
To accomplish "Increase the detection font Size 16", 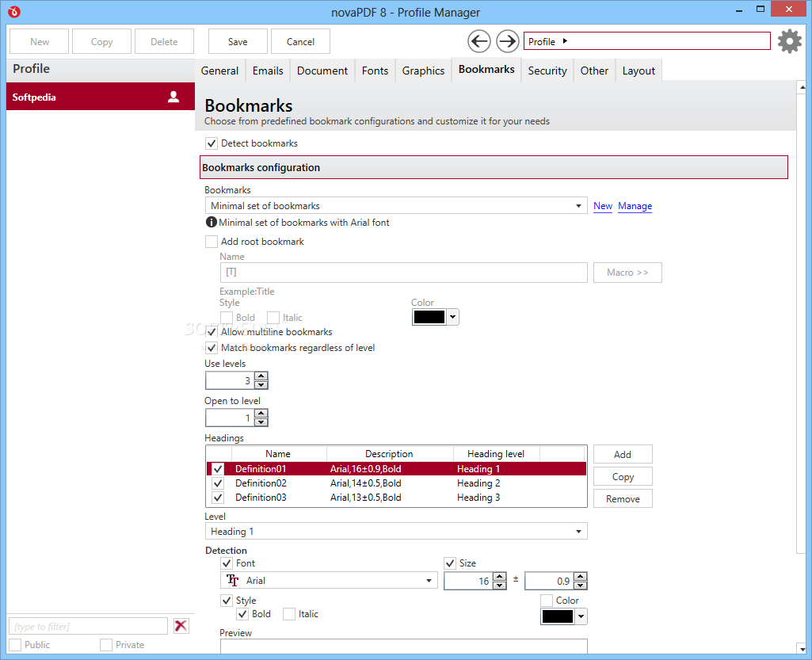I will pos(500,577).
